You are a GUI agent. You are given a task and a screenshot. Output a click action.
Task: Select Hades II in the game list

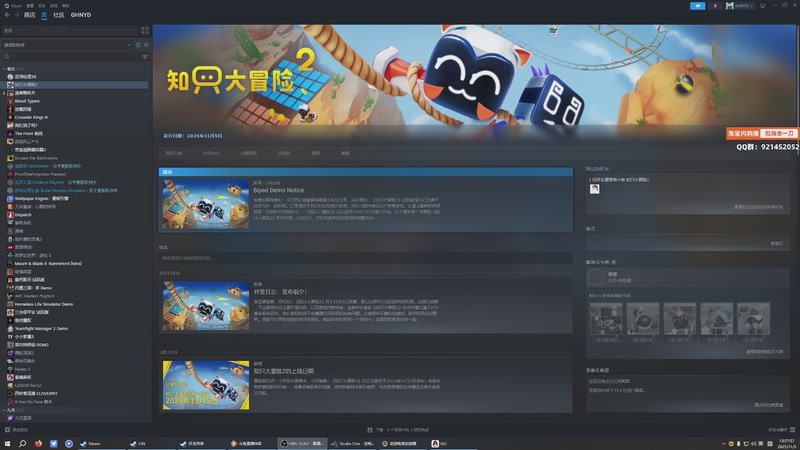(22, 369)
